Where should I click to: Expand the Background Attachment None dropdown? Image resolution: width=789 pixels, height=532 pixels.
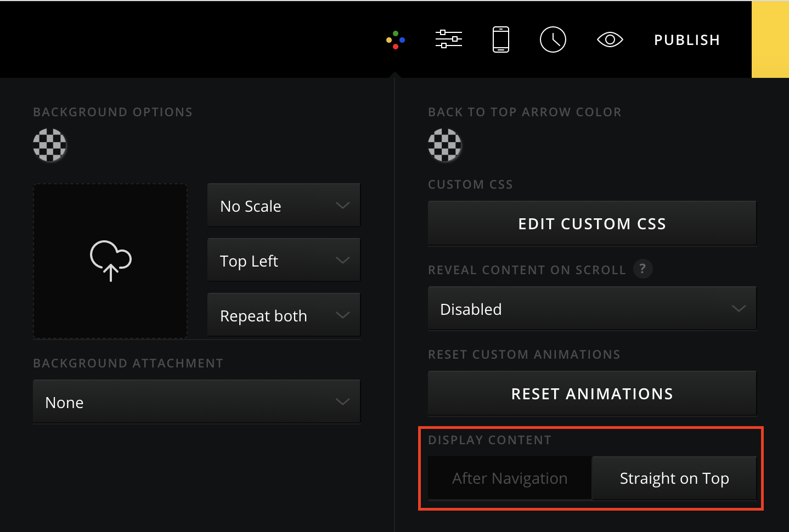(196, 402)
